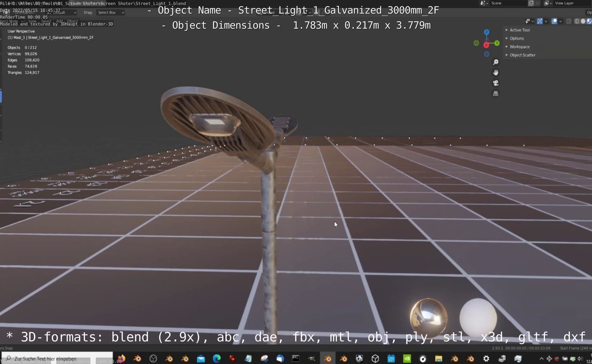The width and height of the screenshot is (592, 364).
Task: Open the Mail app in taskbar
Action: 201,358
